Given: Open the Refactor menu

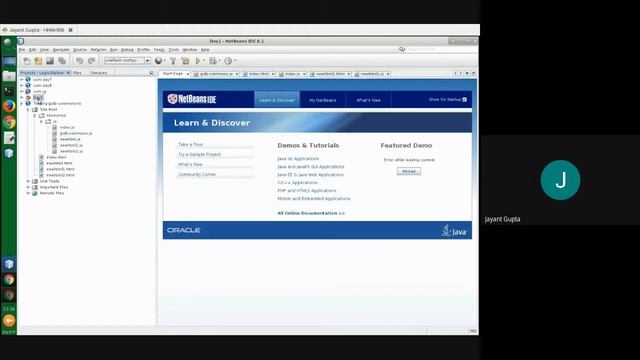Looking at the screenshot, I should pyautogui.click(x=98, y=50).
